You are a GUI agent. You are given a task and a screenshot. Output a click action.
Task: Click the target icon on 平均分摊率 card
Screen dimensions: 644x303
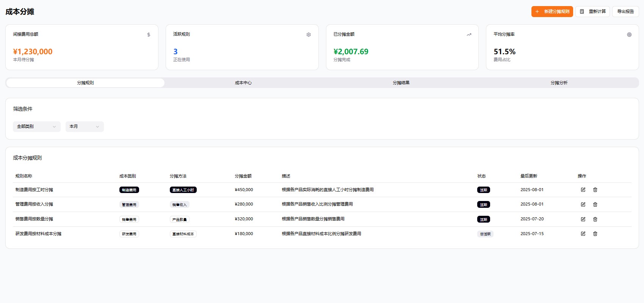pos(629,35)
